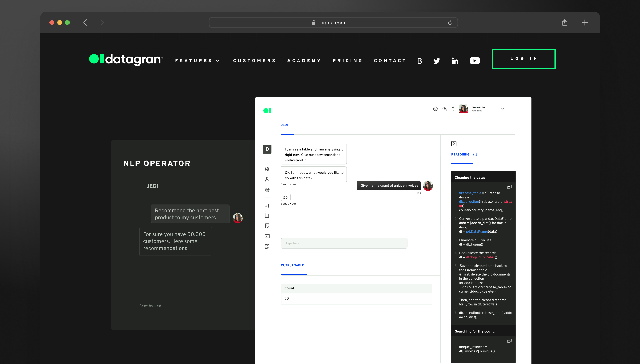The width and height of the screenshot is (640, 364).
Task: Open the Twitter bird icon
Action: tap(436, 61)
